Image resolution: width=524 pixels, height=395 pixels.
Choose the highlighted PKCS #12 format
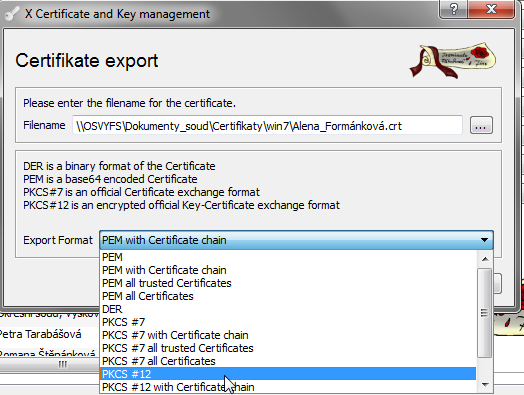(x=288, y=374)
